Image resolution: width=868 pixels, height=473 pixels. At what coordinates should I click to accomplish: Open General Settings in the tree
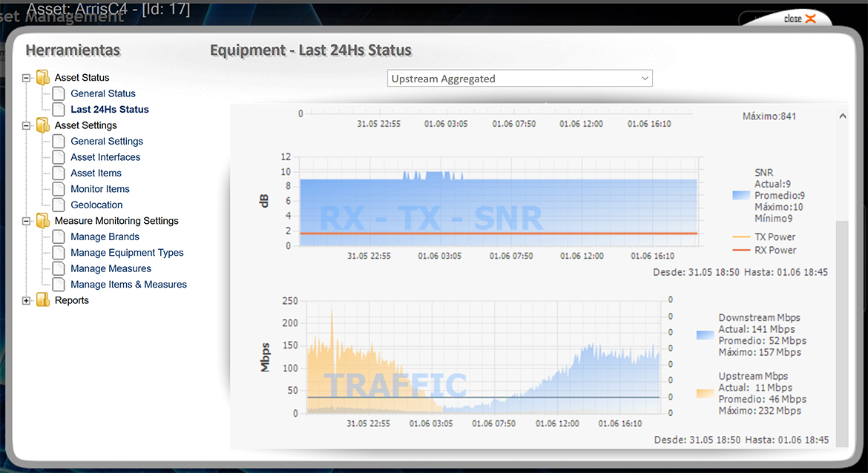[107, 142]
